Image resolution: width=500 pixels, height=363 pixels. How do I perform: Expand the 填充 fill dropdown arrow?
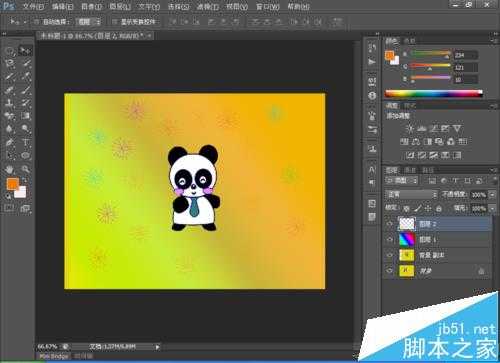pos(492,209)
